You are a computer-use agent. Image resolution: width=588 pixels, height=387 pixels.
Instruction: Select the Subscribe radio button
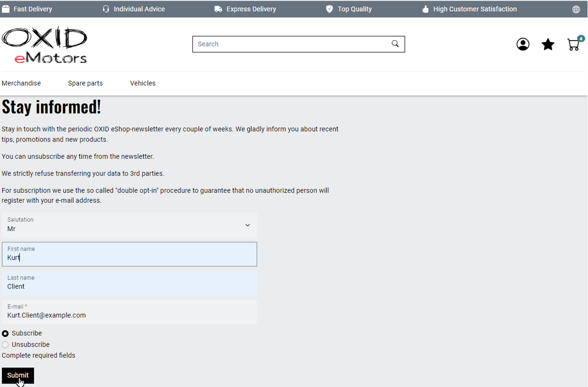[x=5, y=334]
